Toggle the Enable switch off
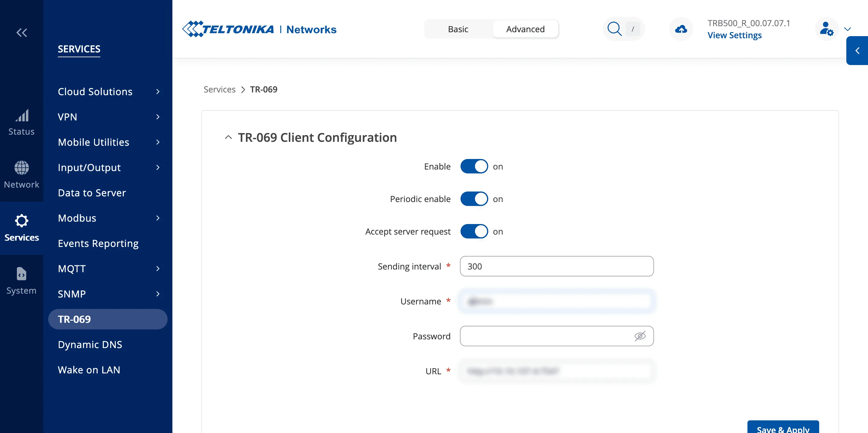Viewport: 868px width, 433px height. tap(474, 166)
